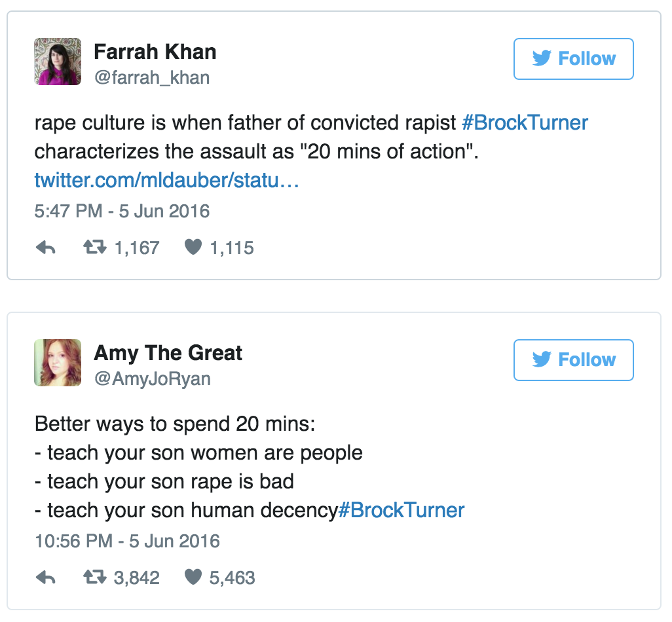This screenshot has height=622, width=672.
Task: Click the @AmyJoRyan handle
Action: [153, 378]
